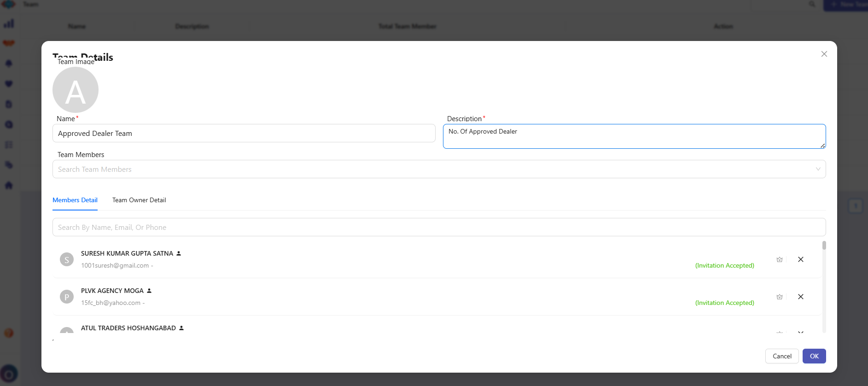Switch to the Team Owner Detail tab

pyautogui.click(x=139, y=200)
